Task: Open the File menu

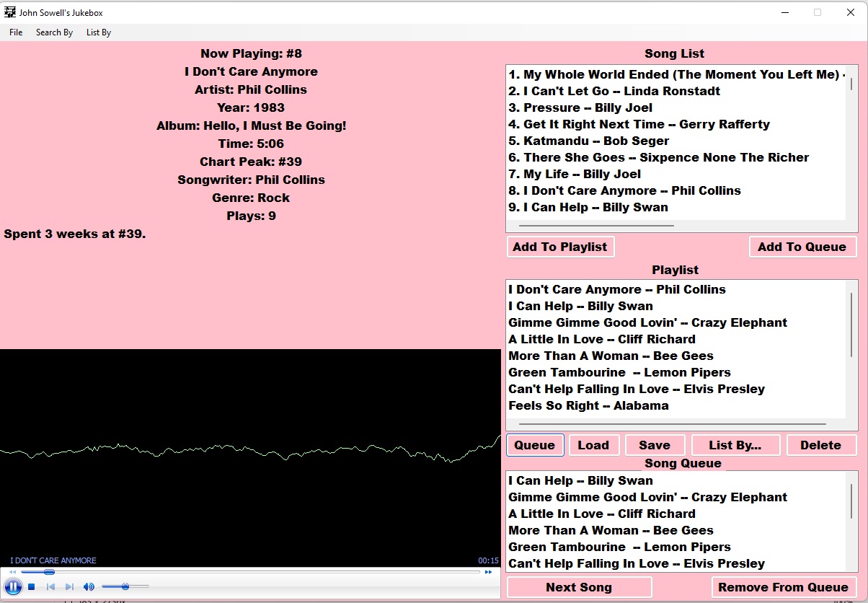Action: tap(16, 32)
